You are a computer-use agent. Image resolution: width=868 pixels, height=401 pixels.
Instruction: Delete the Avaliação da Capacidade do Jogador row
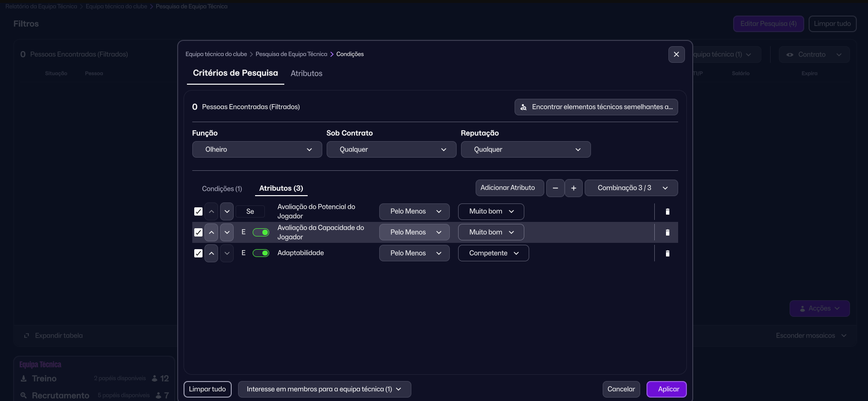click(x=667, y=233)
